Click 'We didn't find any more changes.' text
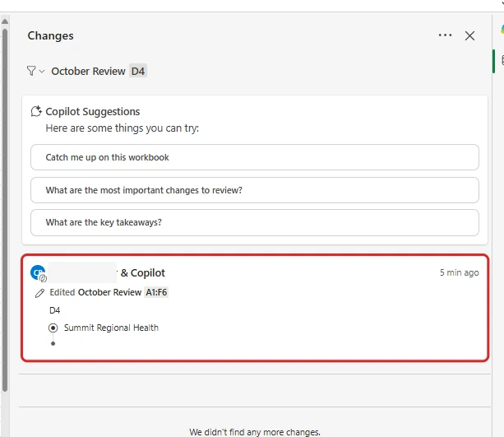This screenshot has height=437, width=504. tap(255, 432)
